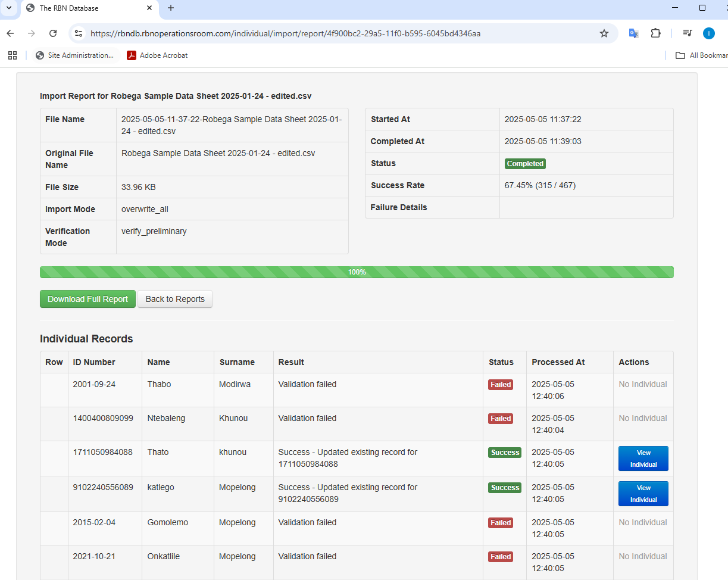View Individual for Thato khunou record
The height and width of the screenshot is (580, 728).
click(x=643, y=459)
